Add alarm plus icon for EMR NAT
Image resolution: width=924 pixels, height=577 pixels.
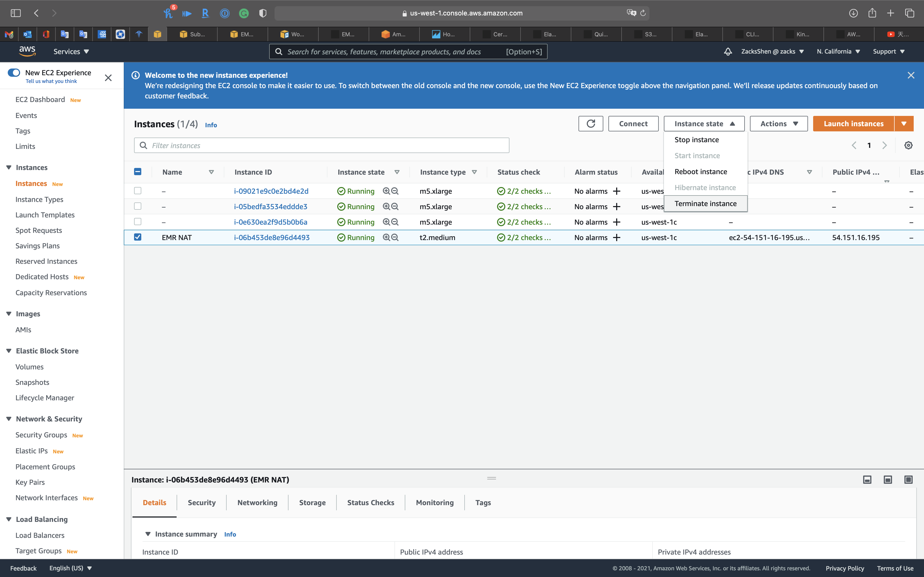[x=616, y=237]
